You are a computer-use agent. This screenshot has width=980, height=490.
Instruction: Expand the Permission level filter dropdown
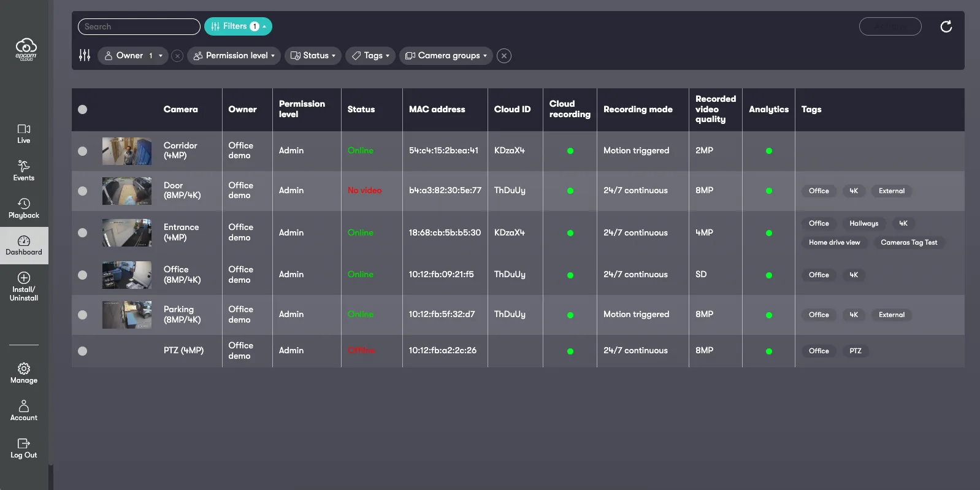(x=234, y=56)
